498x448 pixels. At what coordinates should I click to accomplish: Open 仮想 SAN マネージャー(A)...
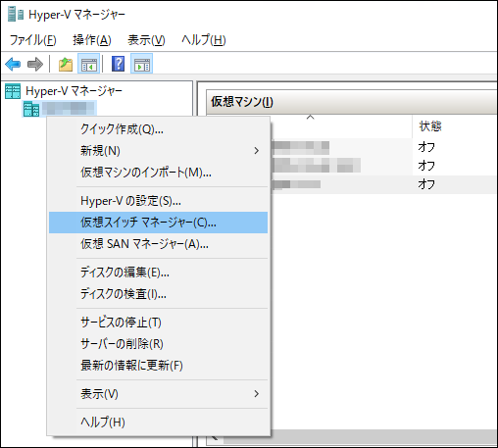pyautogui.click(x=158, y=244)
